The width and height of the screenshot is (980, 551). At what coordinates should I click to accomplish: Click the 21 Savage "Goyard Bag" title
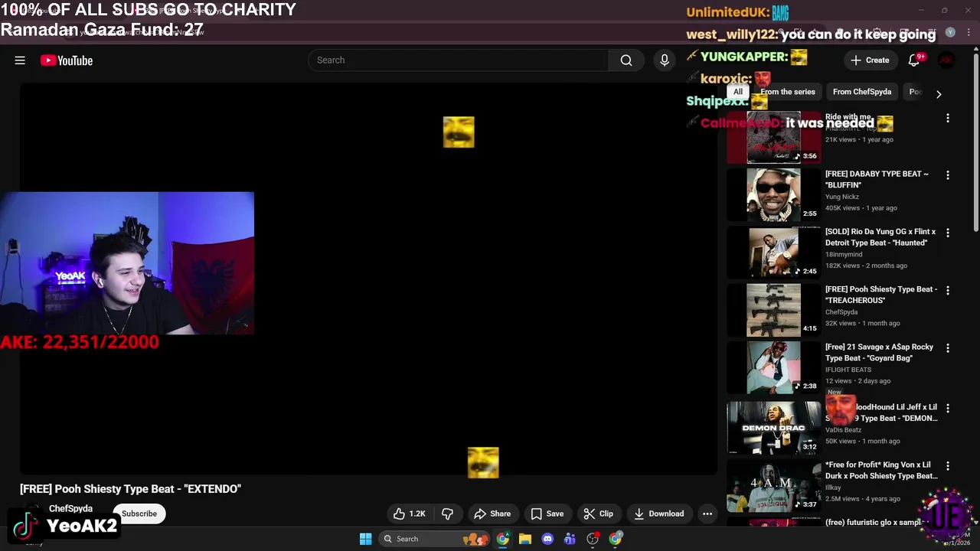(880, 352)
